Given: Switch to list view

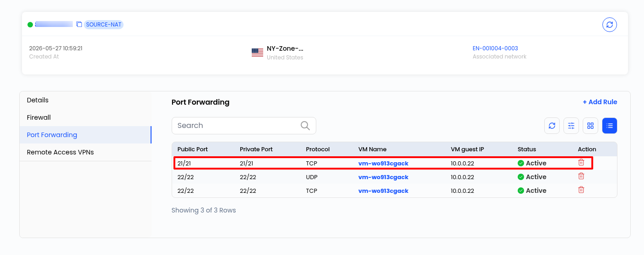Looking at the screenshot, I should click(610, 126).
